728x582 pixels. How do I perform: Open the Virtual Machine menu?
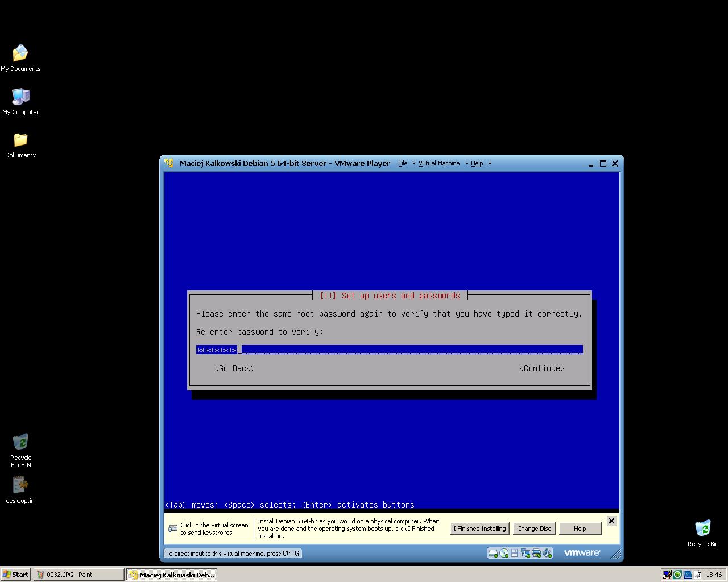[439, 163]
